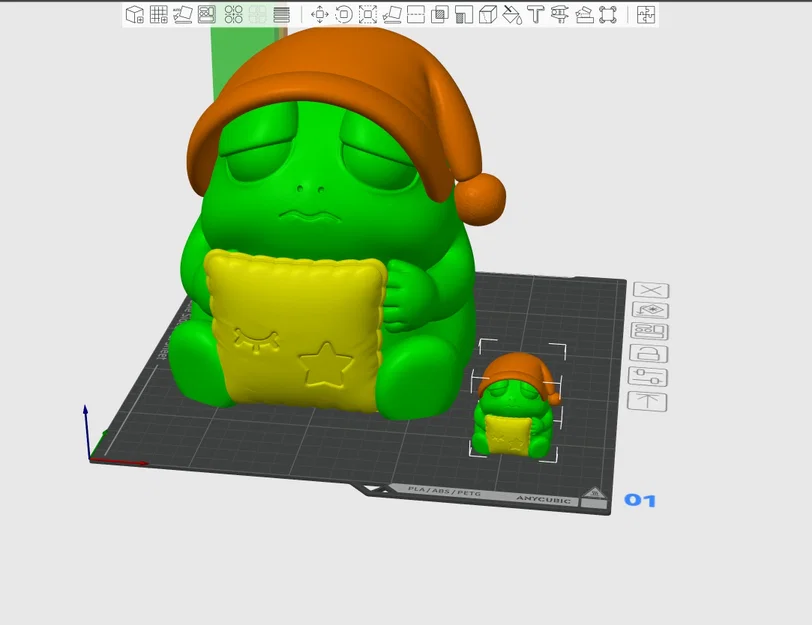Remove all objects from plate 01

pos(651,290)
